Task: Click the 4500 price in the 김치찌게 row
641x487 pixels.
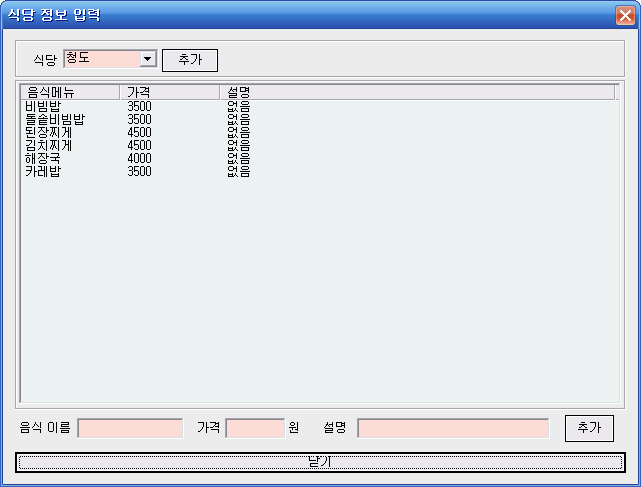Action: tap(139, 146)
